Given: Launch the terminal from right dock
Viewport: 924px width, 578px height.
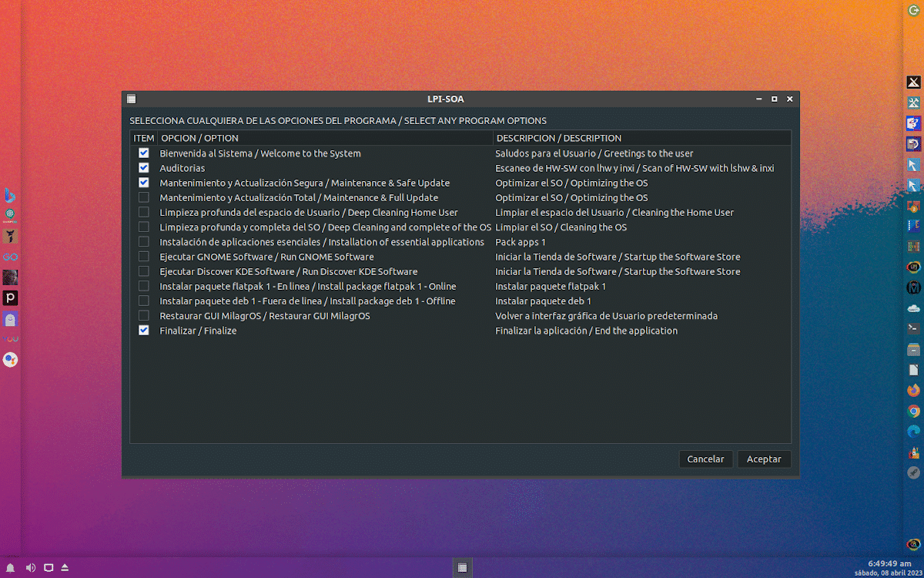Looking at the screenshot, I should [914, 328].
